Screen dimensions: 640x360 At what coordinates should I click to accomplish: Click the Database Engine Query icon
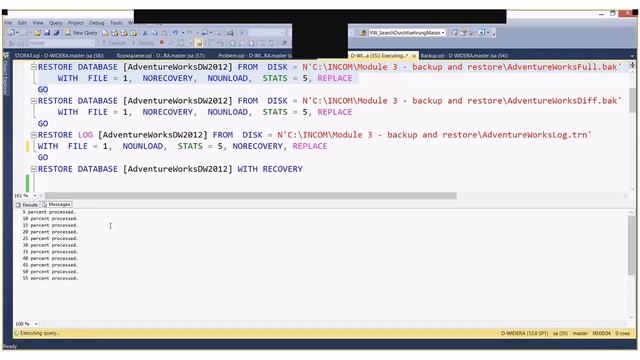pos(105,33)
